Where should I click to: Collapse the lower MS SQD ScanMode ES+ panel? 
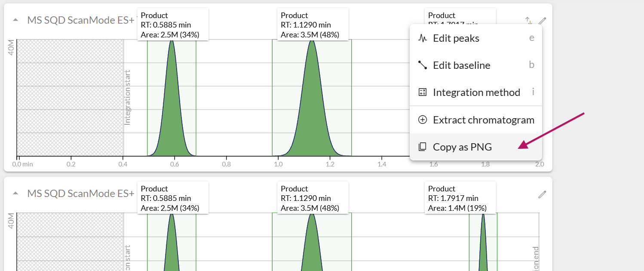15,194
